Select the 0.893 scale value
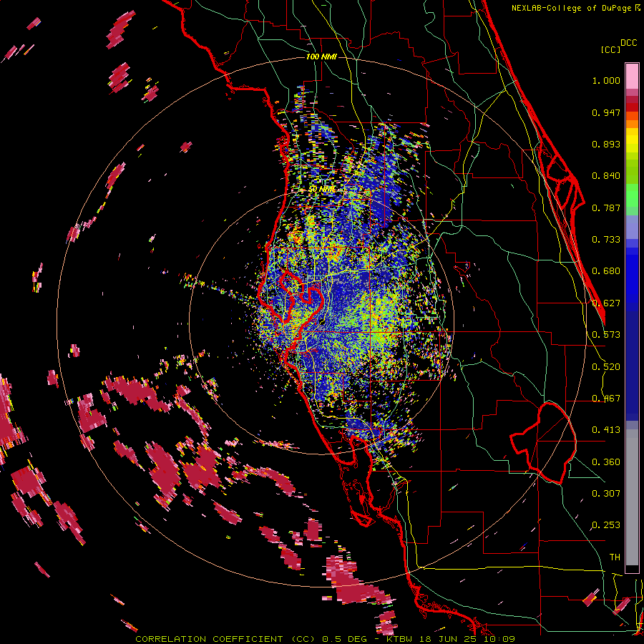The width and height of the screenshot is (644, 644). [x=606, y=144]
